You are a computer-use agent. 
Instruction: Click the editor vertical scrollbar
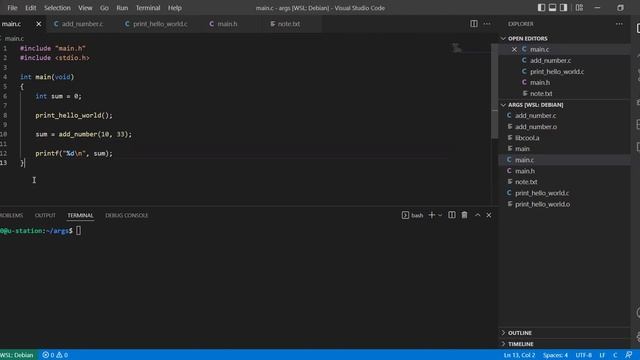pos(495,91)
